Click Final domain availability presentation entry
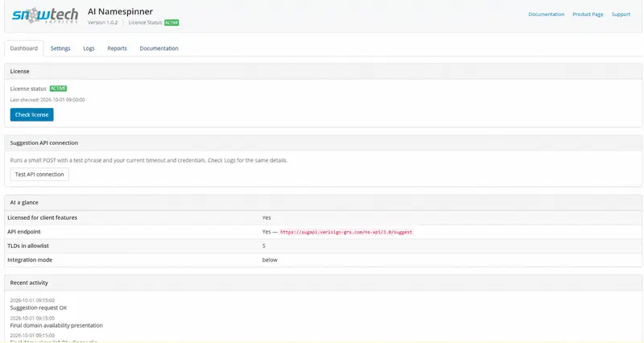 (x=56, y=325)
